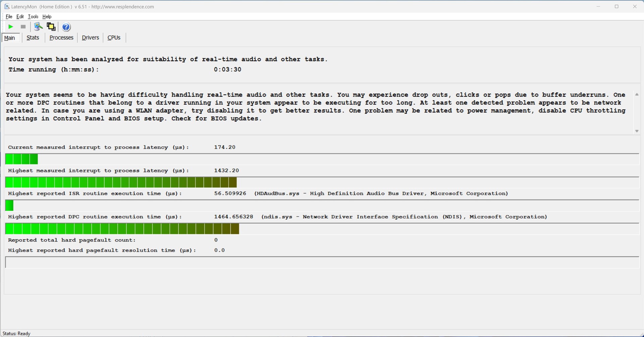Open options via the computer-and-pen toolbar icon
The width and height of the screenshot is (644, 337).
[x=38, y=27]
